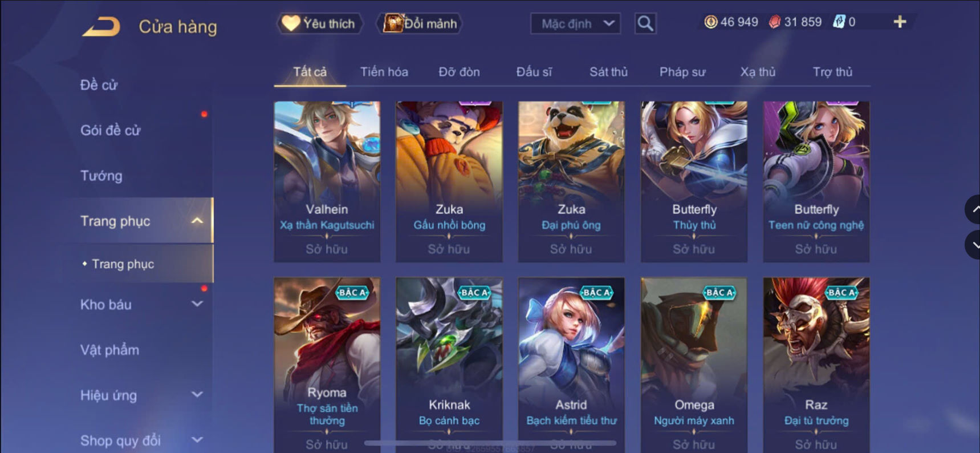Switch to the Tiến hóa tab
The height and width of the screenshot is (453, 980).
(384, 72)
